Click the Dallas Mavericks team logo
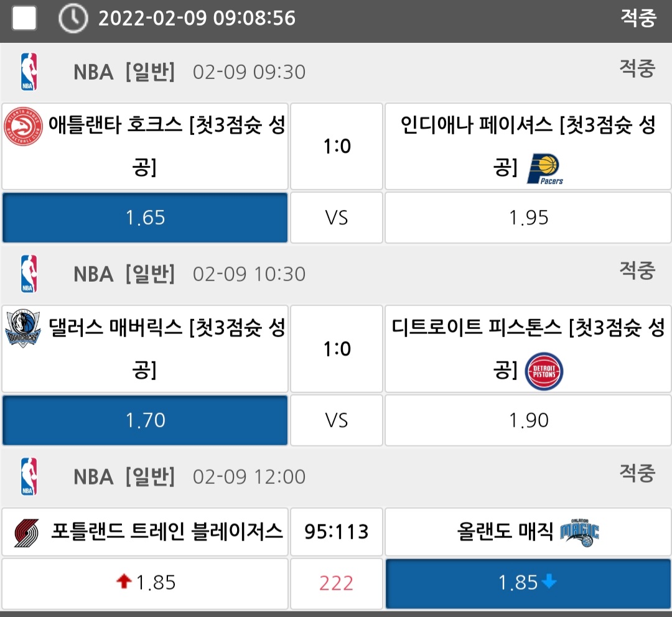672x617 pixels. click(x=23, y=328)
